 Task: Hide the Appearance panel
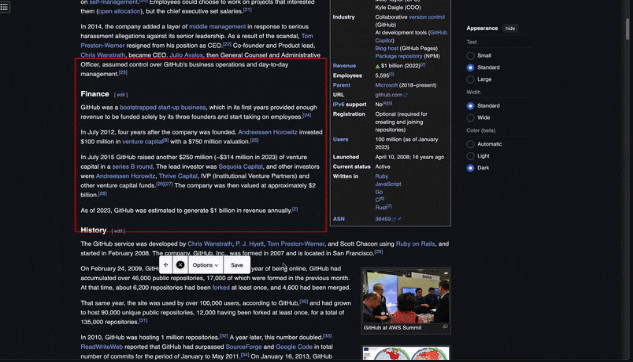pyautogui.click(x=510, y=28)
